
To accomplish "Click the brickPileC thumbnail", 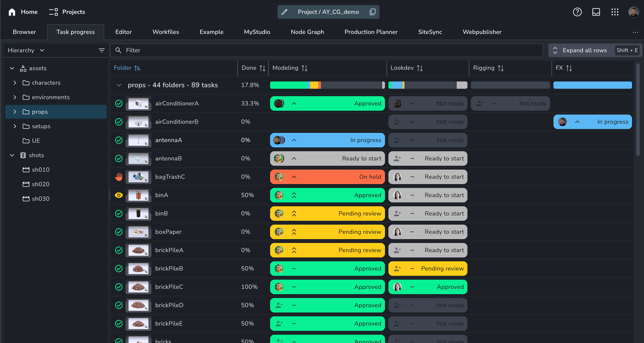I will click(138, 287).
